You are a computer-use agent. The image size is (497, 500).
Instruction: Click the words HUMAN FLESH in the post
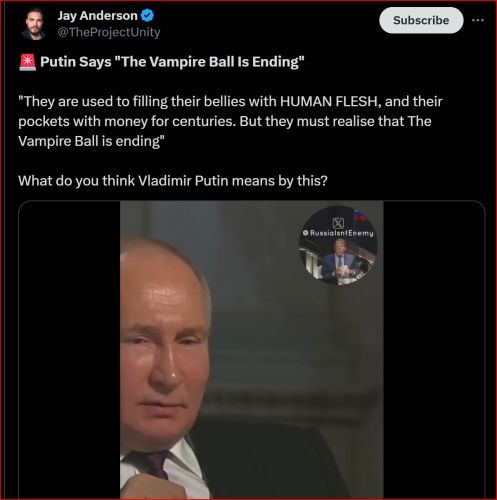pyautogui.click(x=329, y=101)
